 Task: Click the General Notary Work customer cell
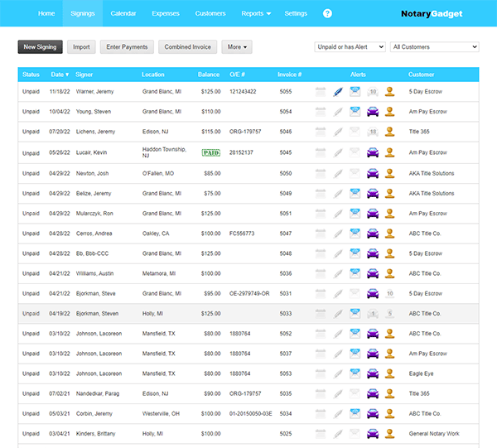[434, 433]
